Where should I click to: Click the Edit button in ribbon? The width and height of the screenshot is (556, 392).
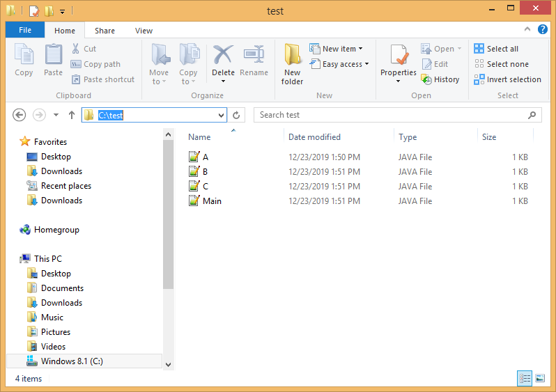pos(435,64)
